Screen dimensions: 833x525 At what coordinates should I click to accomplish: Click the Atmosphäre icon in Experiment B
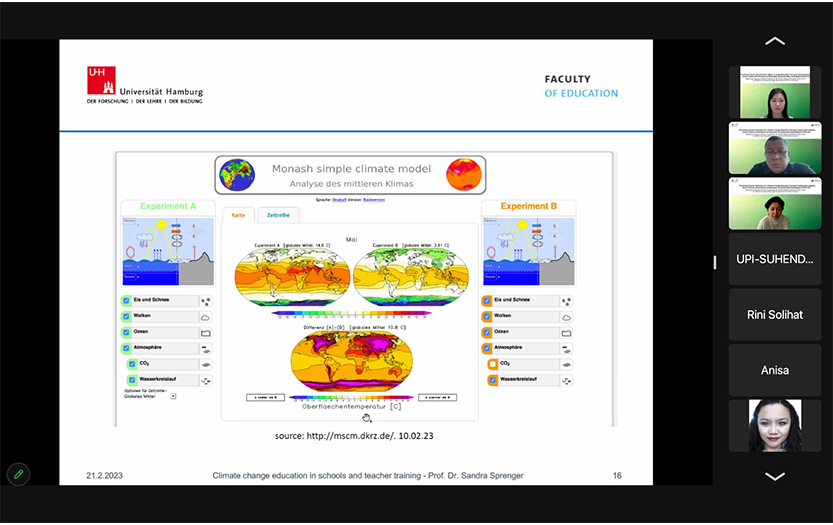click(567, 348)
